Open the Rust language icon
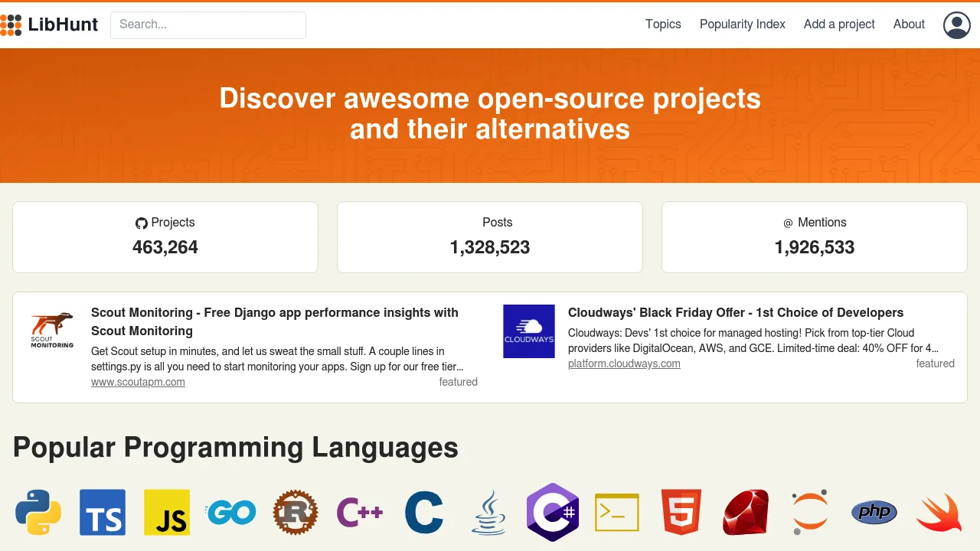This screenshot has width=980, height=551. coord(296,512)
